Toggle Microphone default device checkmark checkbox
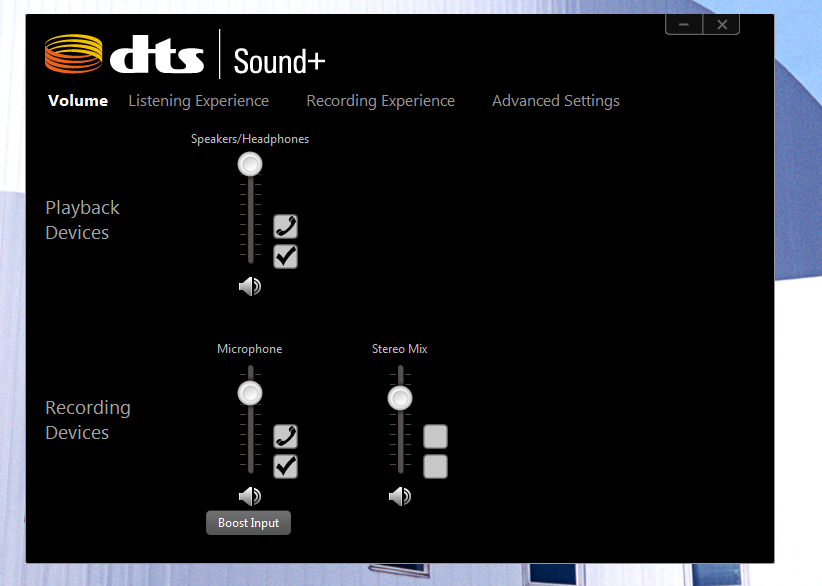This screenshot has width=822, height=586. (285, 466)
